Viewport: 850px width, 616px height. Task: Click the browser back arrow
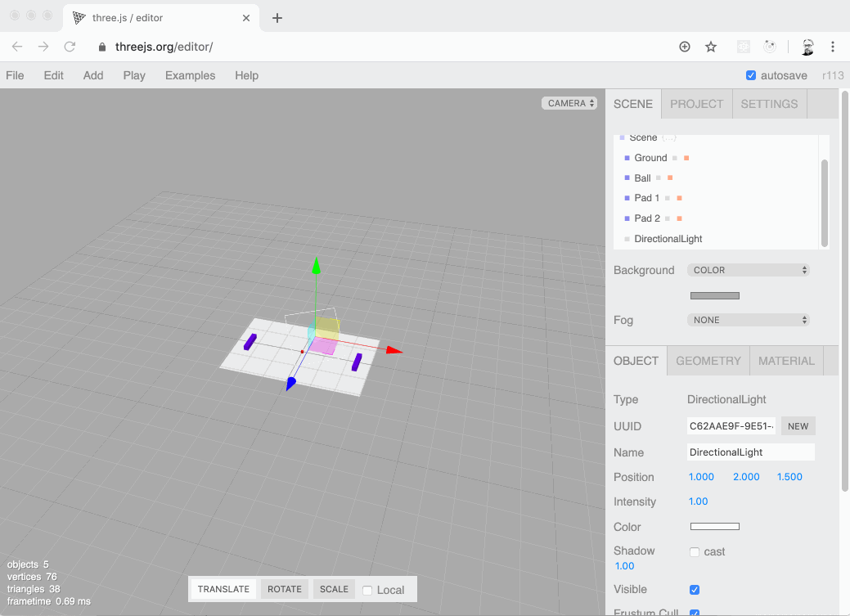(x=17, y=47)
